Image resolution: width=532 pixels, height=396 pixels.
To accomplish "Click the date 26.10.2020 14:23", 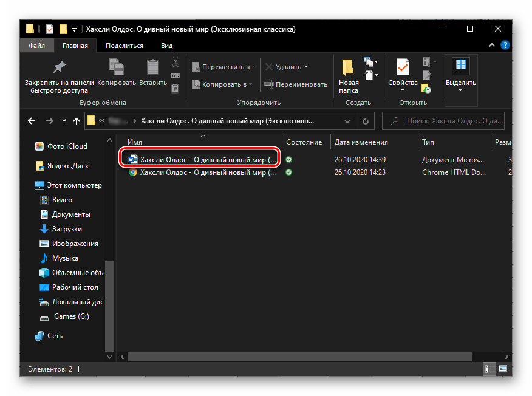I will click(x=360, y=172).
